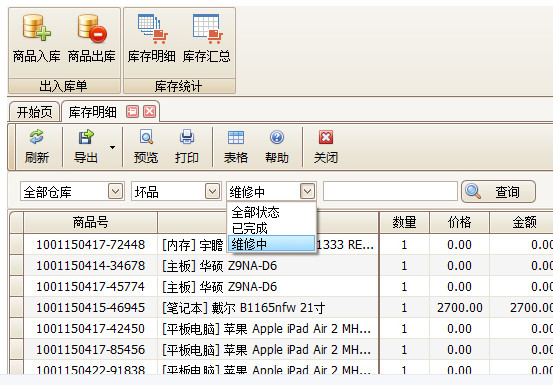The width and height of the screenshot is (553, 387).
Task: Select row 1001150414-34678
Action: 281,265
